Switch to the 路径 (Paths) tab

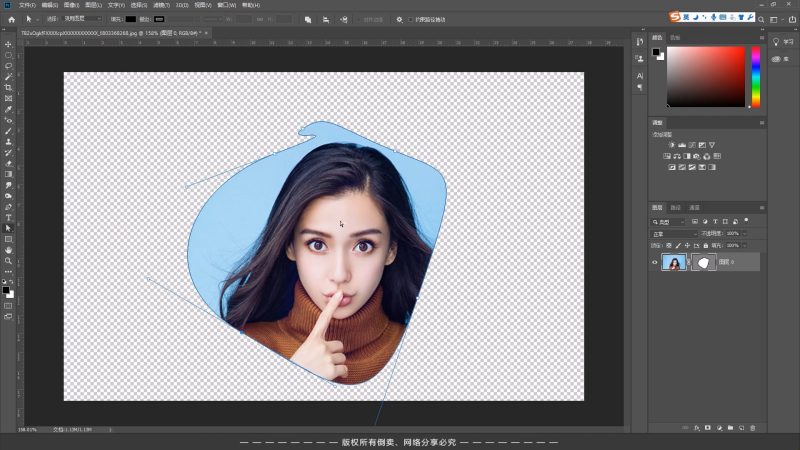pos(676,207)
